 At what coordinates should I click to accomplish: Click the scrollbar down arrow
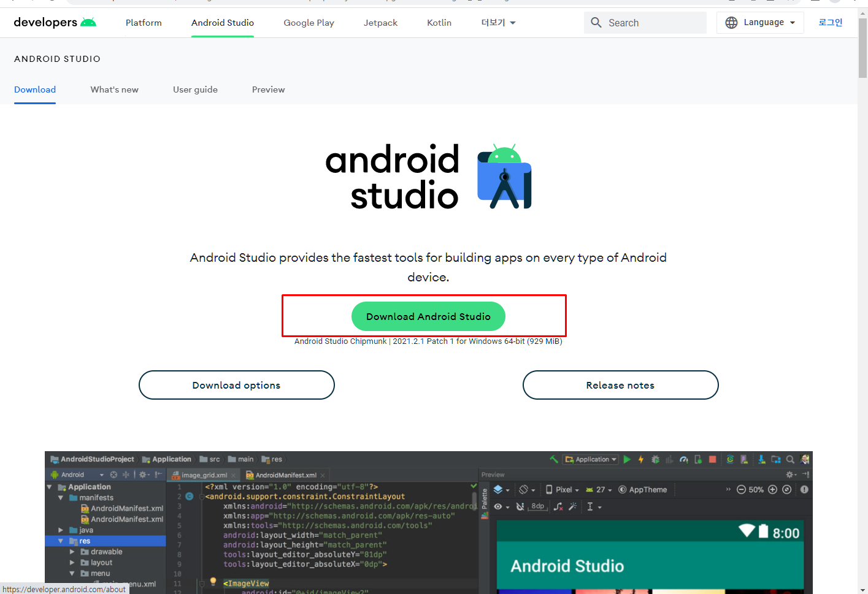[x=862, y=589]
